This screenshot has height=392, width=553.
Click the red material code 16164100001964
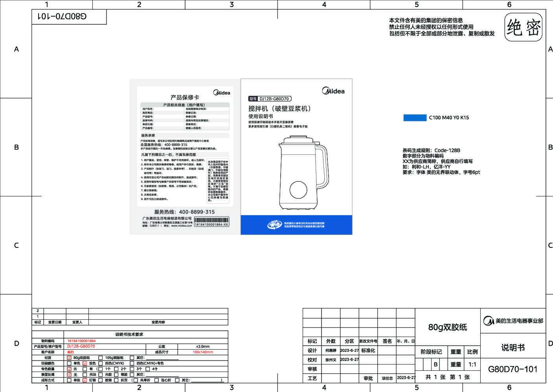tap(81, 341)
